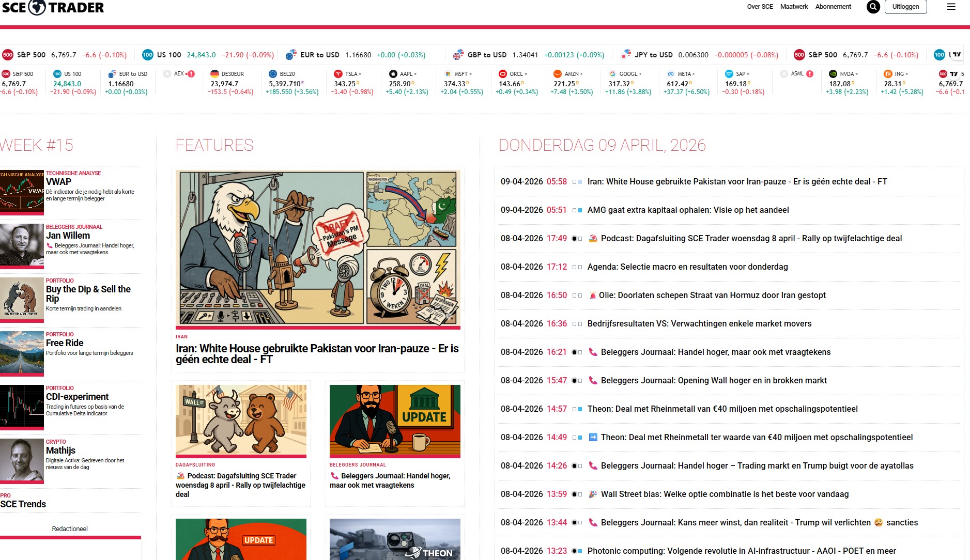Click the MSFT logo icon

point(448,74)
